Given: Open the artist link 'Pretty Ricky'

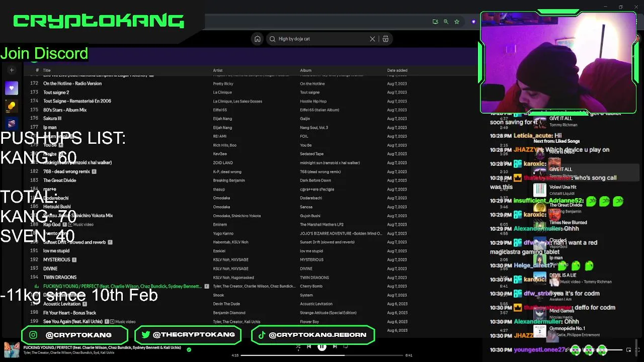Looking at the screenshot, I should tap(223, 83).
